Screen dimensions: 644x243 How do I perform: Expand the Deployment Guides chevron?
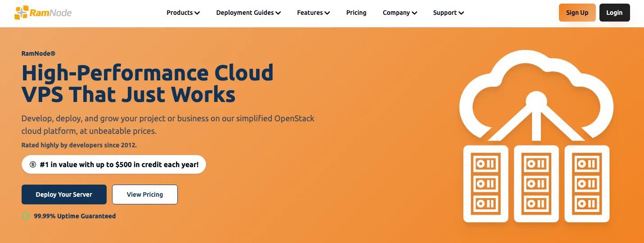click(x=278, y=13)
